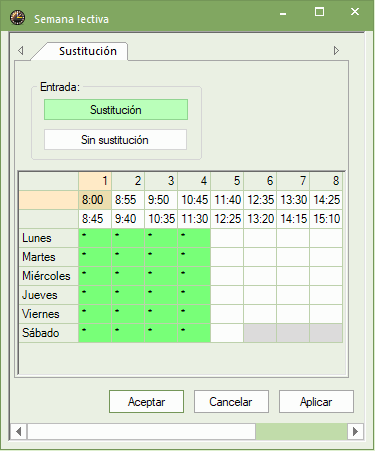The width and height of the screenshot is (375, 451).
Task: Maximize the Semana lectiva window
Action: pos(319,12)
